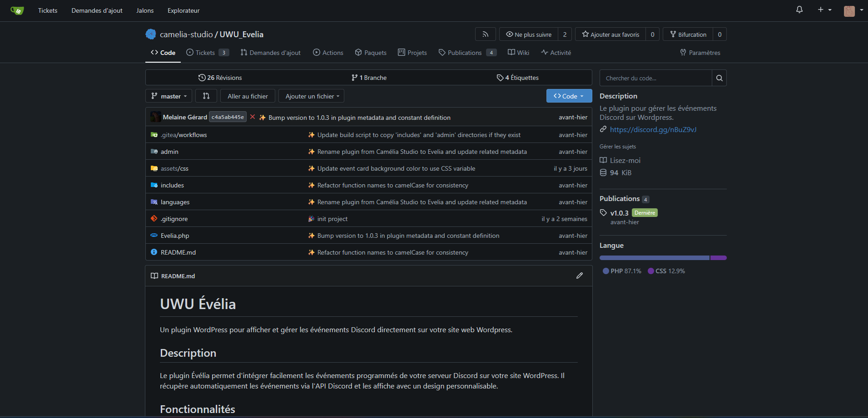This screenshot has width=868, height=418.
Task: Switch to the Activité tab
Action: (x=556, y=53)
